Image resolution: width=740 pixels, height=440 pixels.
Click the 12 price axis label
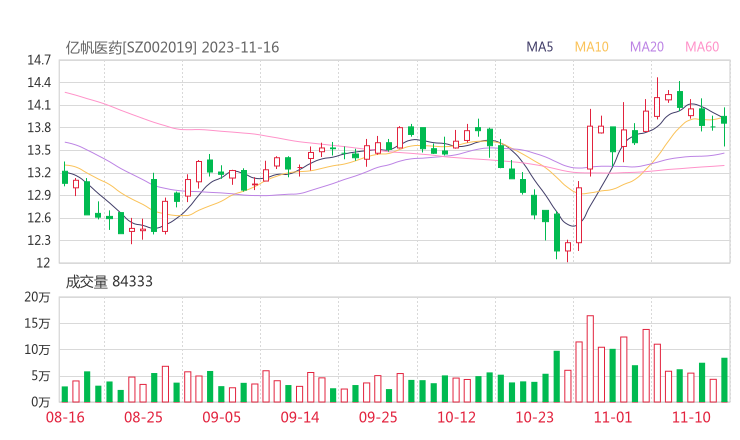43,263
